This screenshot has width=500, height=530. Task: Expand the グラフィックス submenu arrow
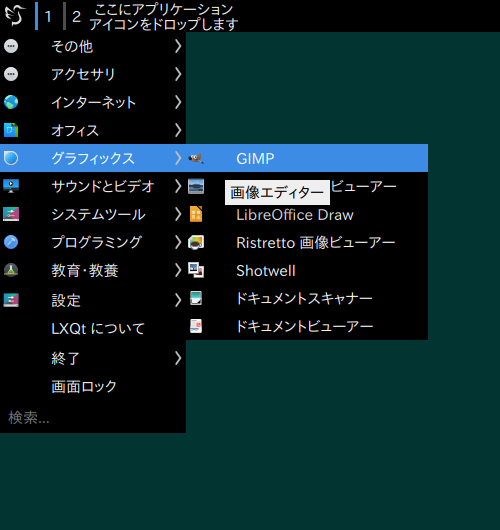pos(178,158)
